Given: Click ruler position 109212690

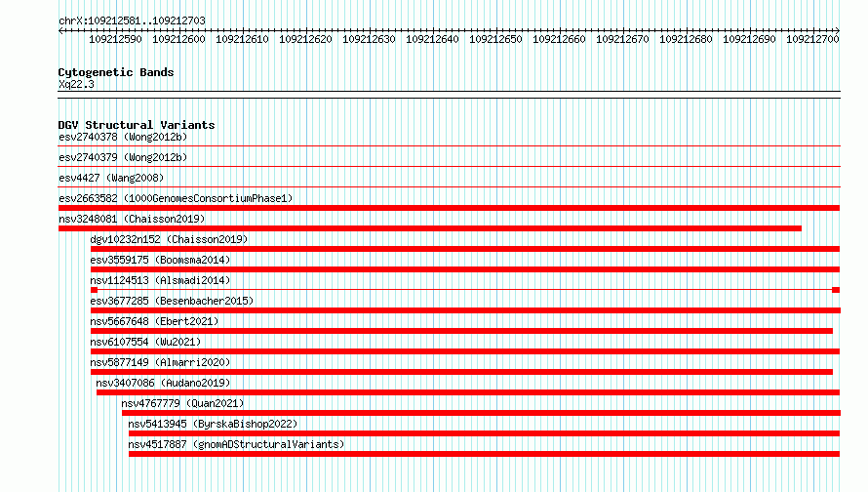Looking at the screenshot, I should pos(749,39).
